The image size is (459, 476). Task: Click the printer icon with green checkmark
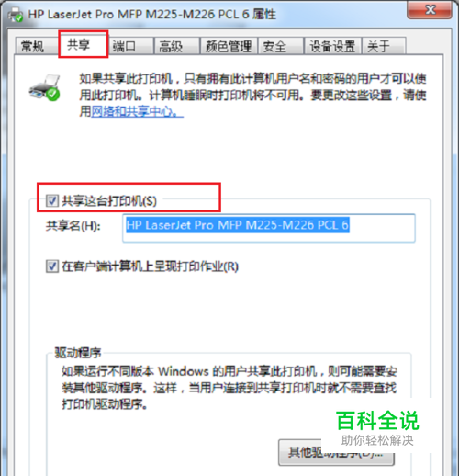[x=45, y=87]
